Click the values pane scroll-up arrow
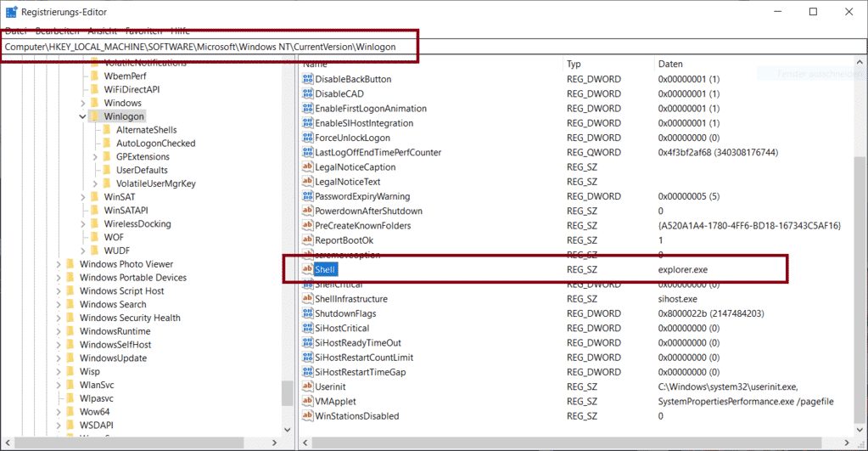Image resolution: width=868 pixels, height=451 pixels. (x=860, y=63)
